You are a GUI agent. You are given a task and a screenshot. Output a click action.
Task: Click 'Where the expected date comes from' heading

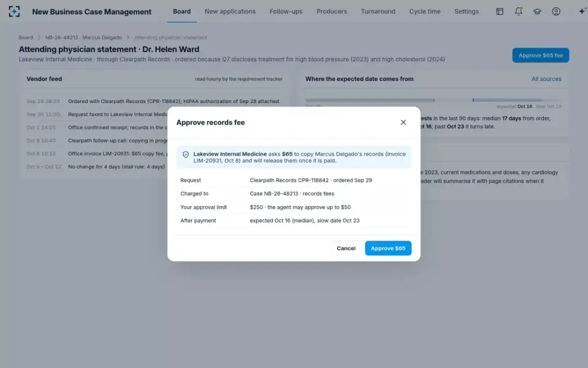pyautogui.click(x=359, y=79)
